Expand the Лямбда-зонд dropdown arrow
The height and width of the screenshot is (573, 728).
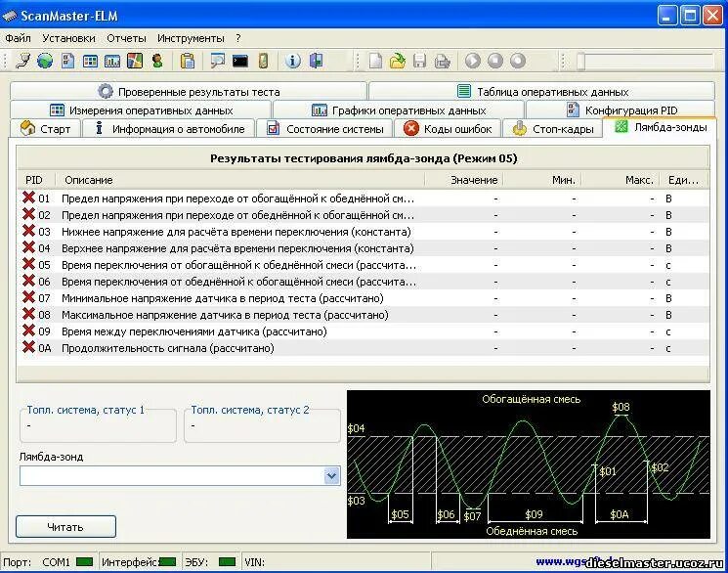[331, 476]
